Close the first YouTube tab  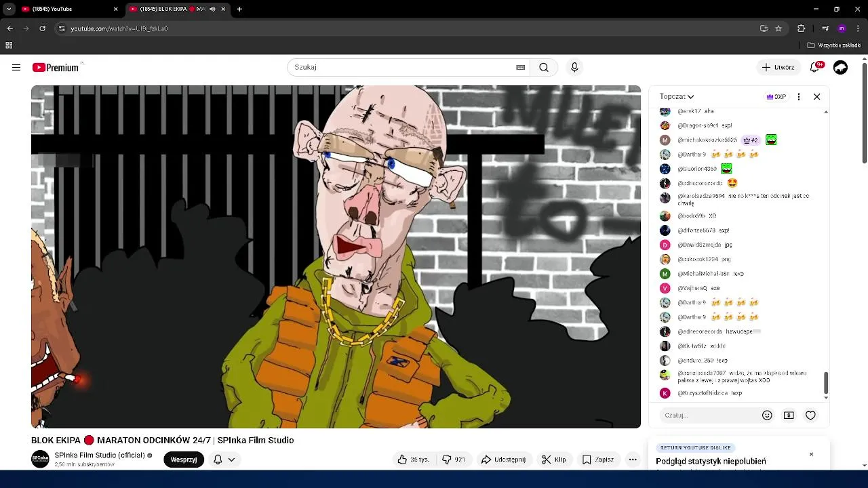[115, 9]
